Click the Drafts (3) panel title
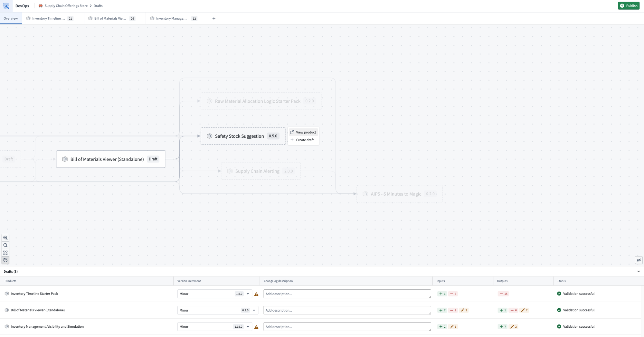 click(11, 271)
